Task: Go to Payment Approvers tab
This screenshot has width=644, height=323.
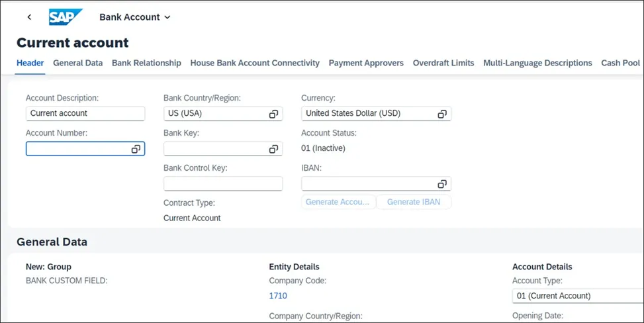Action: point(366,63)
